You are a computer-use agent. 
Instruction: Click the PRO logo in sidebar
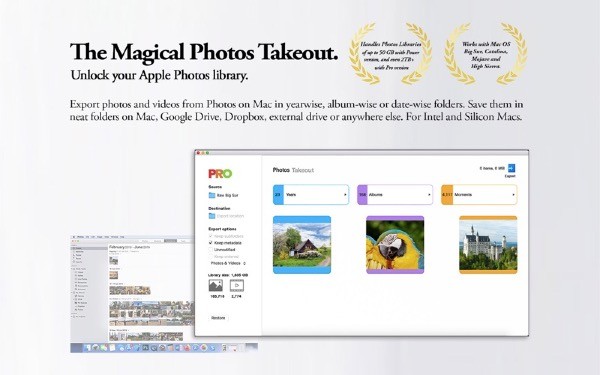click(220, 174)
